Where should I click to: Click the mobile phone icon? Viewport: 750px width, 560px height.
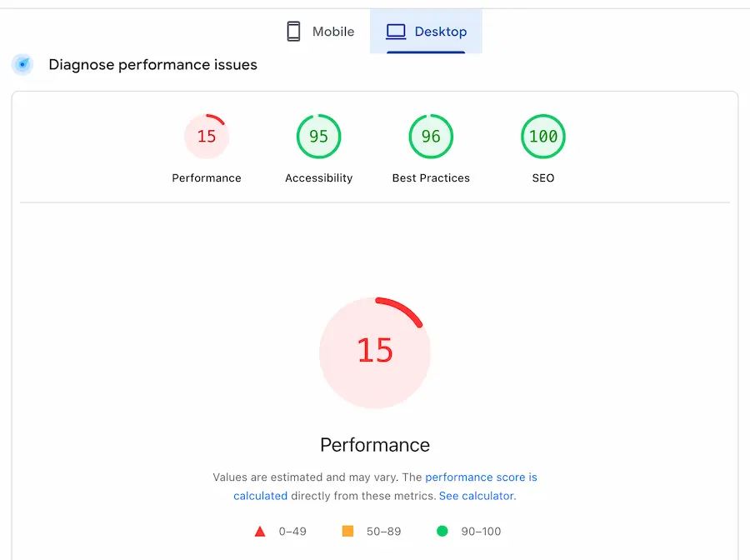click(293, 30)
